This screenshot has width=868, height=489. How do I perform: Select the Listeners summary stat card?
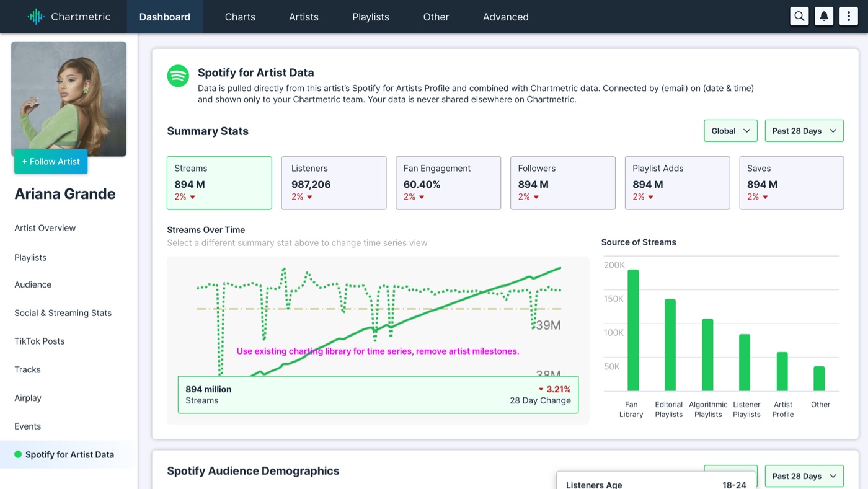point(334,183)
